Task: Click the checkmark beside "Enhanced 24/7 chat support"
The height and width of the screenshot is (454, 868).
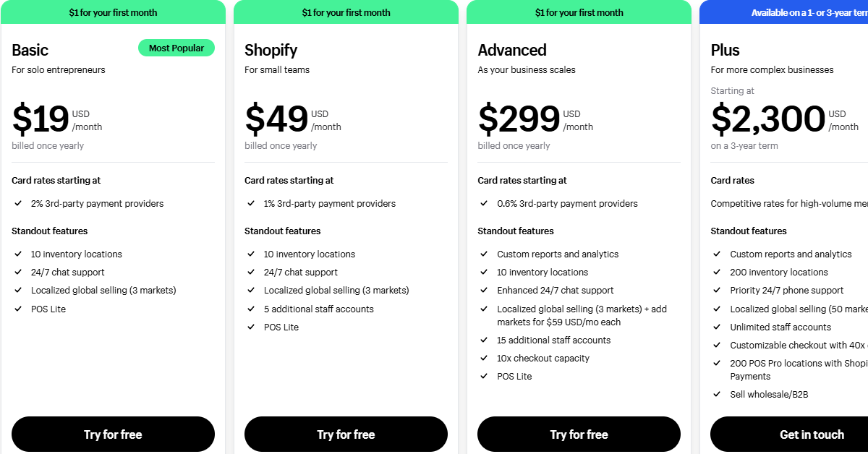Action: click(484, 290)
